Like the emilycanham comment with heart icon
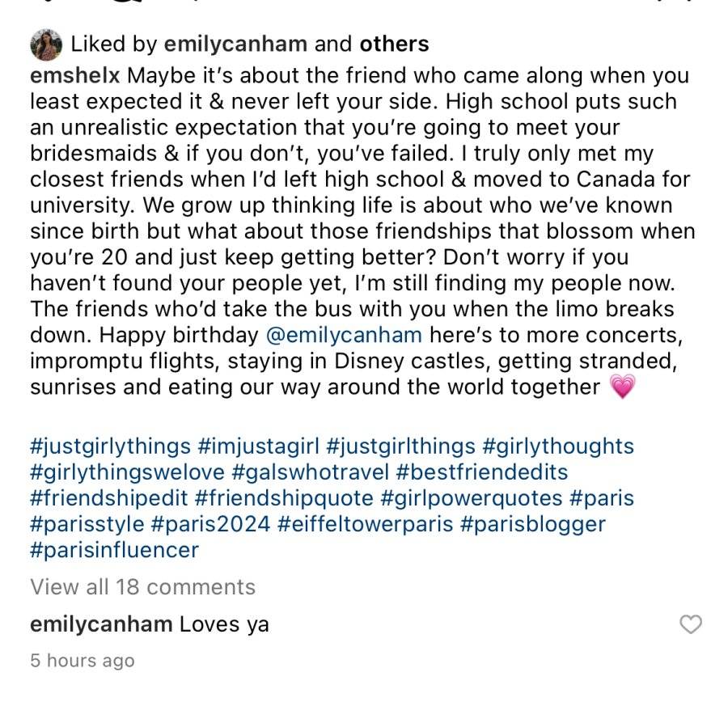Viewport: 728px width, 702px height. coord(691,624)
